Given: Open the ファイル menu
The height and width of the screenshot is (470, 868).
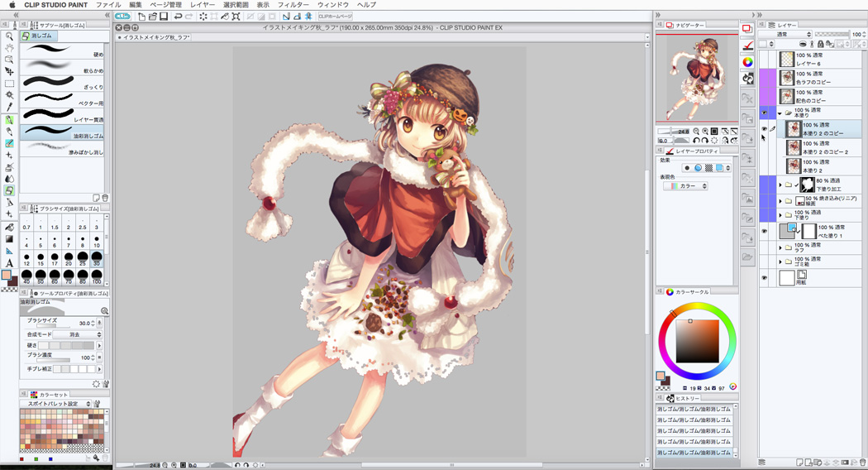Looking at the screenshot, I should point(108,4).
